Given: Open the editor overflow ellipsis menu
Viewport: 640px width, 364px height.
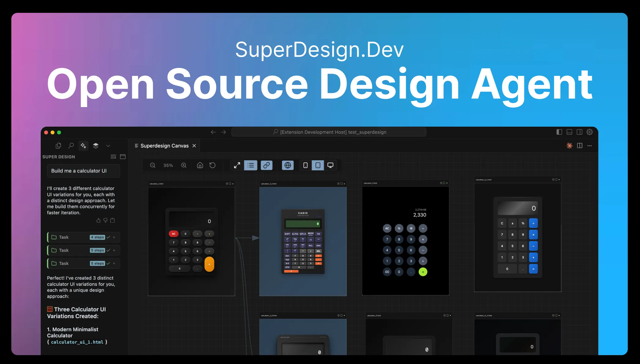Looking at the screenshot, I should click(590, 146).
